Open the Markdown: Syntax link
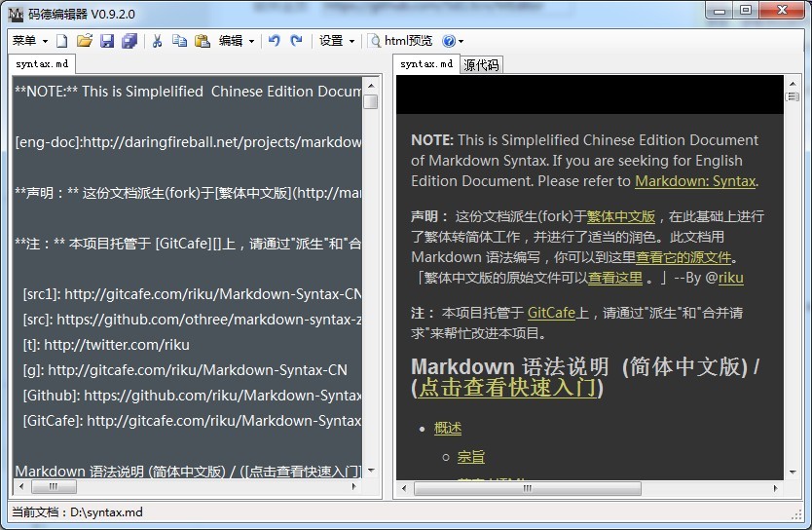 pos(695,181)
